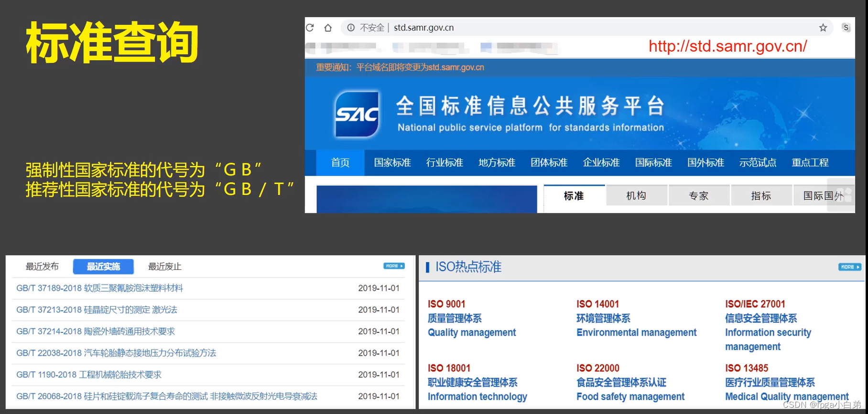This screenshot has height=414, width=868.
Task: Select the 国际国外 search tab
Action: click(824, 196)
